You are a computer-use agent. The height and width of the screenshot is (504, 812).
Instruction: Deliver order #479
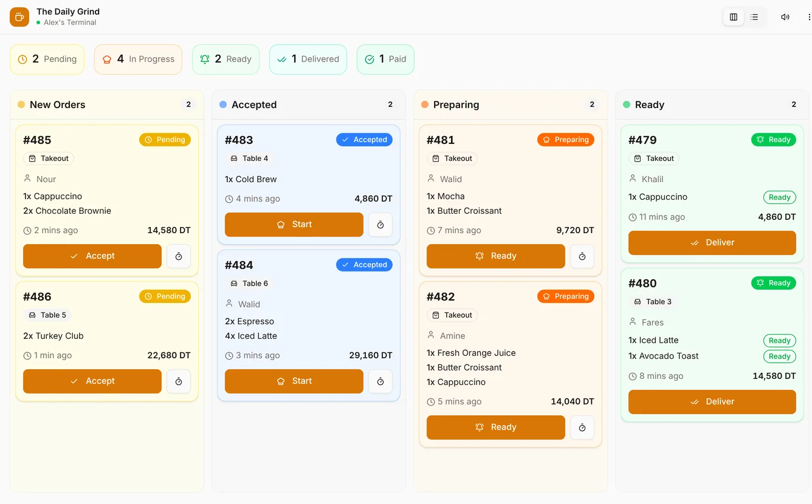(712, 243)
